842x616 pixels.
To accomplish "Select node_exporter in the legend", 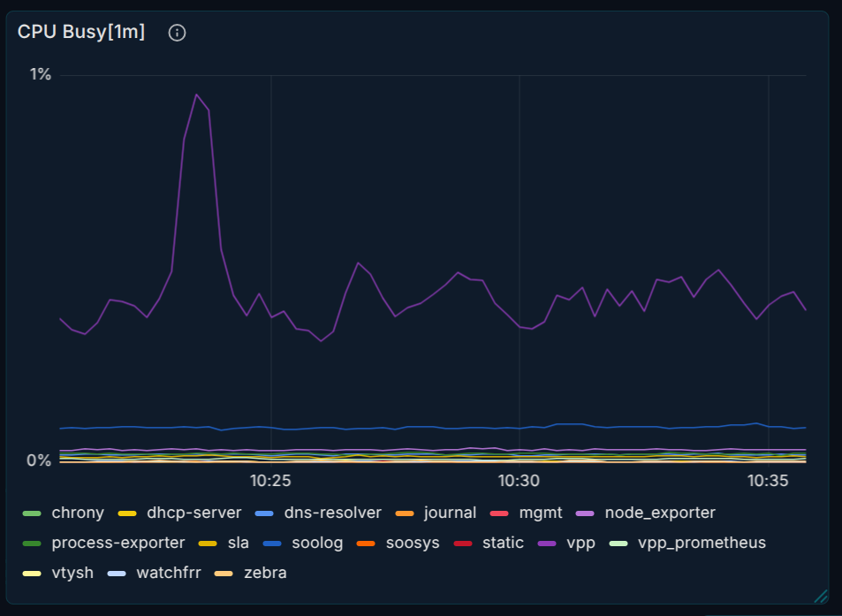I will click(x=658, y=513).
